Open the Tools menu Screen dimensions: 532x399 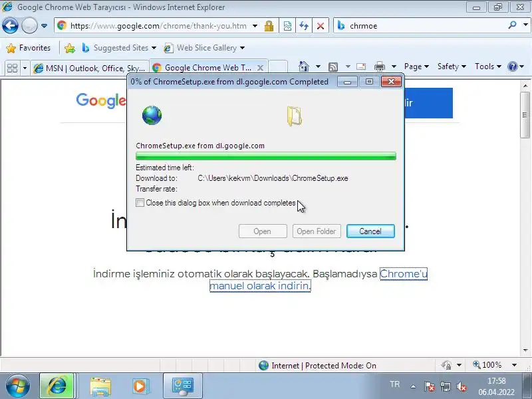pyautogui.click(x=488, y=66)
